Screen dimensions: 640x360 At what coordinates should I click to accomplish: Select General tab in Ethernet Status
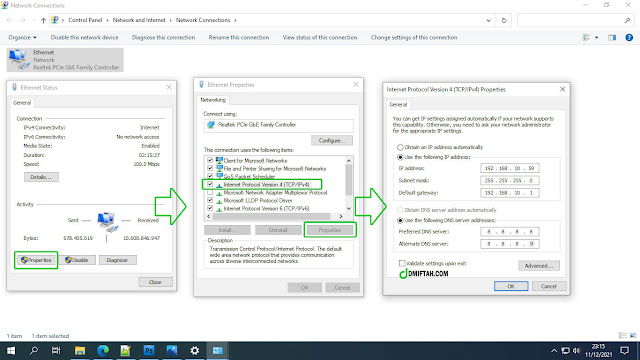pyautogui.click(x=22, y=103)
